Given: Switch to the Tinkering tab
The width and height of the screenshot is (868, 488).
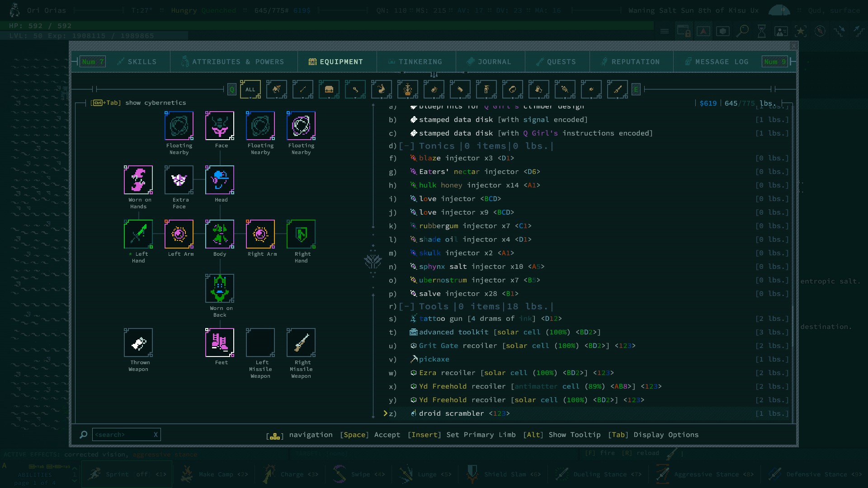Looking at the screenshot, I should coord(415,62).
